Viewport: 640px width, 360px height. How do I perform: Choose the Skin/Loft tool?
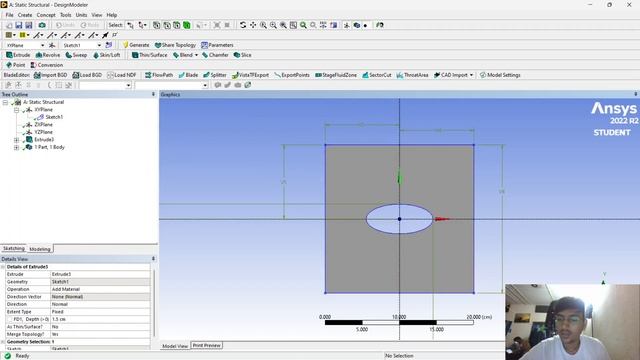pyautogui.click(x=107, y=55)
